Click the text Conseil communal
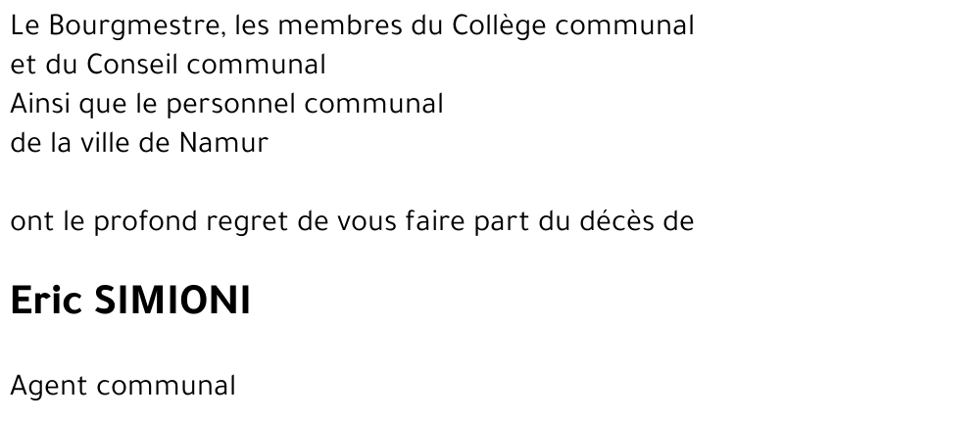 coord(206,65)
